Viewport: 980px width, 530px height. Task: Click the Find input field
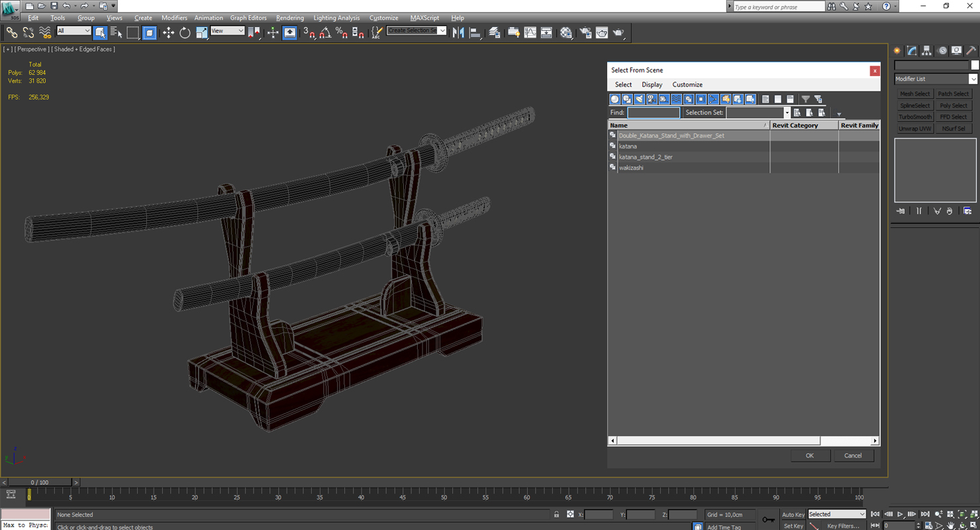pos(654,113)
